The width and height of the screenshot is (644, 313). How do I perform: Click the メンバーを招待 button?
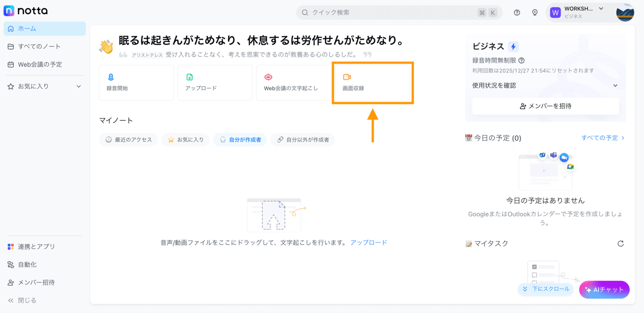pyautogui.click(x=546, y=106)
